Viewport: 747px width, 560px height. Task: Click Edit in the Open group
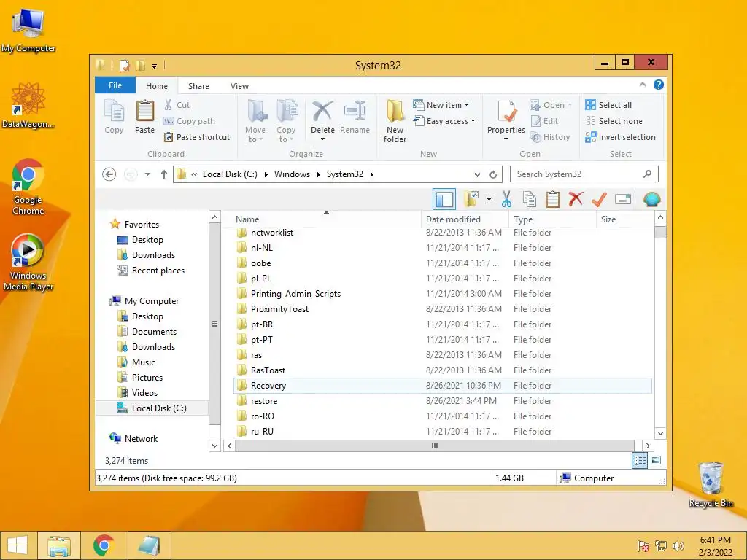[x=544, y=121]
